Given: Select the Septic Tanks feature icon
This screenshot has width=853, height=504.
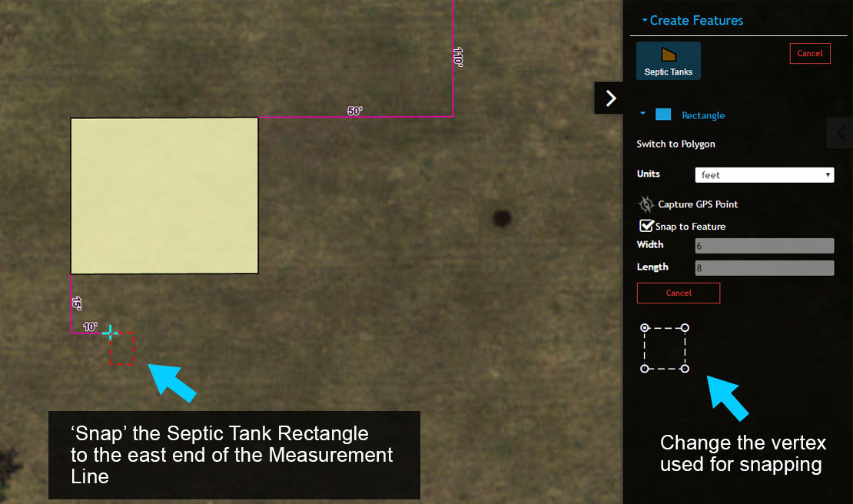Looking at the screenshot, I should point(668,61).
